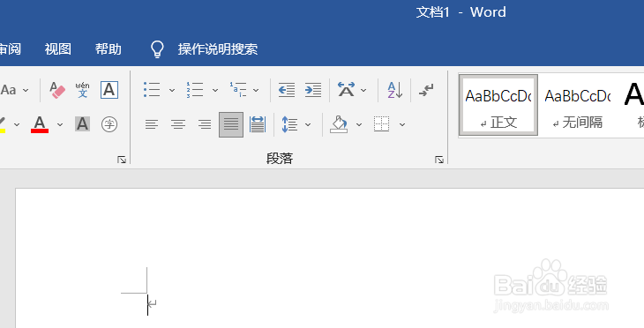This screenshot has width=644, height=328.
Task: Open font color dropdown arrow
Action: pyautogui.click(x=60, y=124)
